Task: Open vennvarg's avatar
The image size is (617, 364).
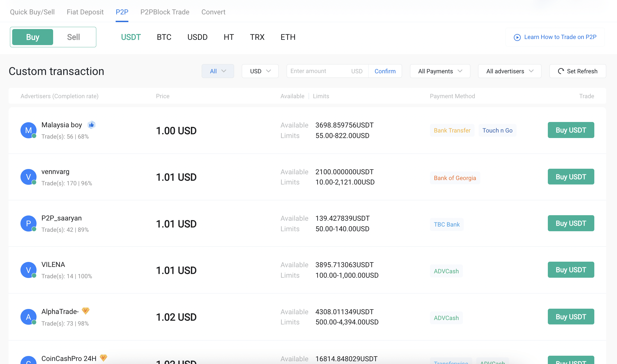Action: pyautogui.click(x=28, y=177)
